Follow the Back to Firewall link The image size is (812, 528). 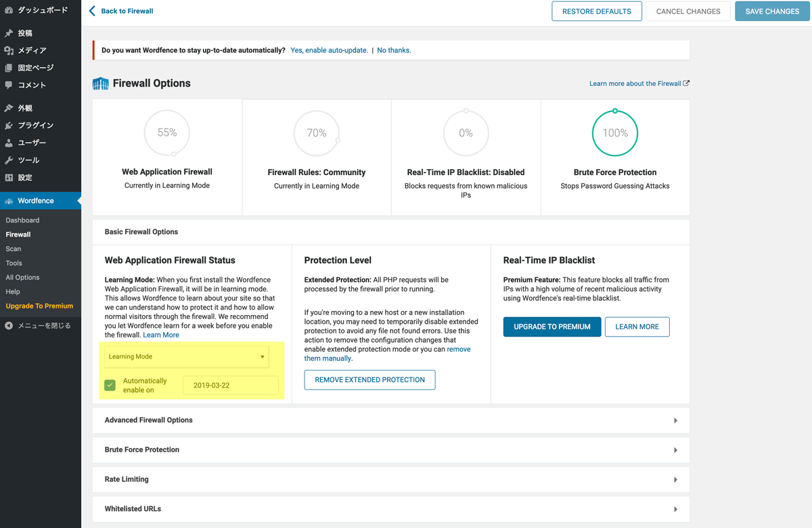pos(121,11)
